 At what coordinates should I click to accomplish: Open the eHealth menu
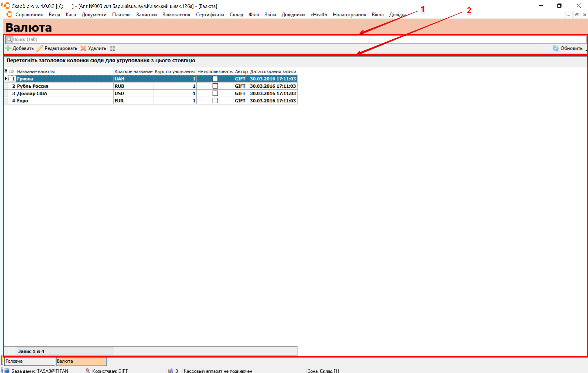pos(319,15)
